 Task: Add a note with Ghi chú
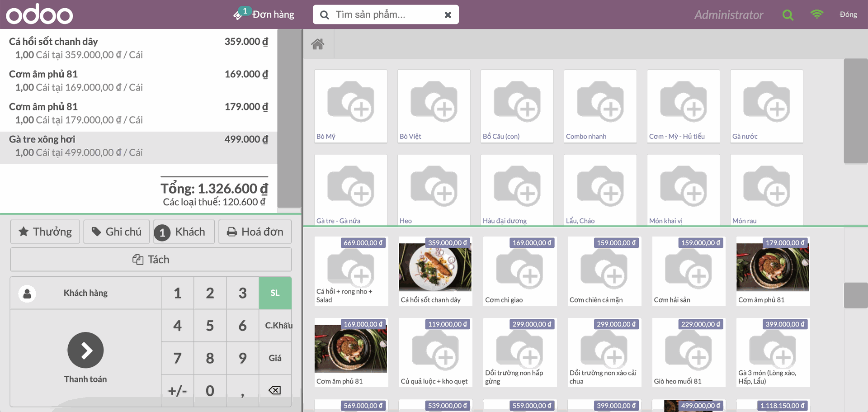[117, 232]
